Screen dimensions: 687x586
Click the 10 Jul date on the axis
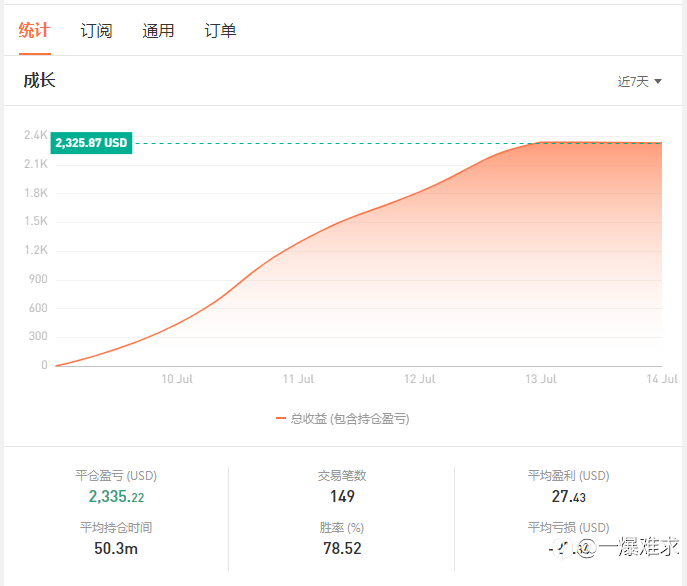coord(176,379)
